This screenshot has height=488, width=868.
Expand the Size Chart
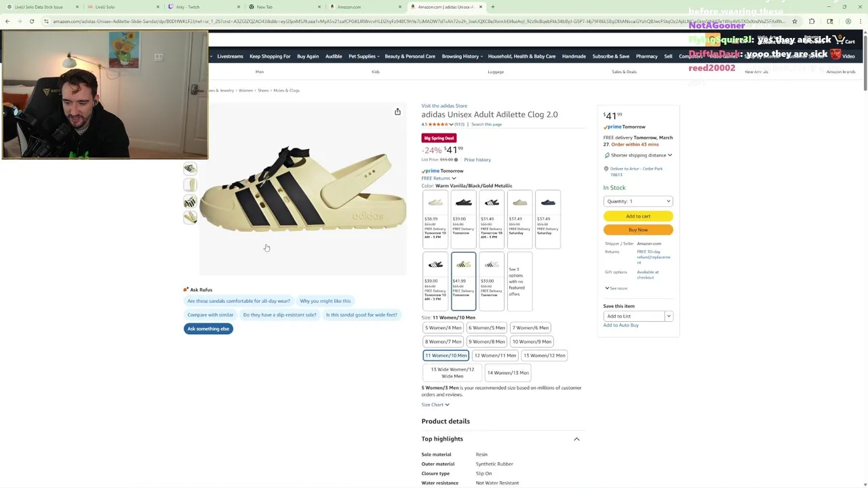435,405
